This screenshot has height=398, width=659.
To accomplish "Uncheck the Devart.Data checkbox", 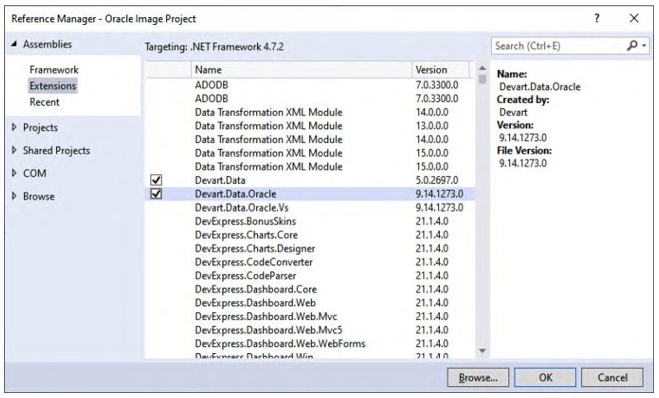I will click(156, 180).
